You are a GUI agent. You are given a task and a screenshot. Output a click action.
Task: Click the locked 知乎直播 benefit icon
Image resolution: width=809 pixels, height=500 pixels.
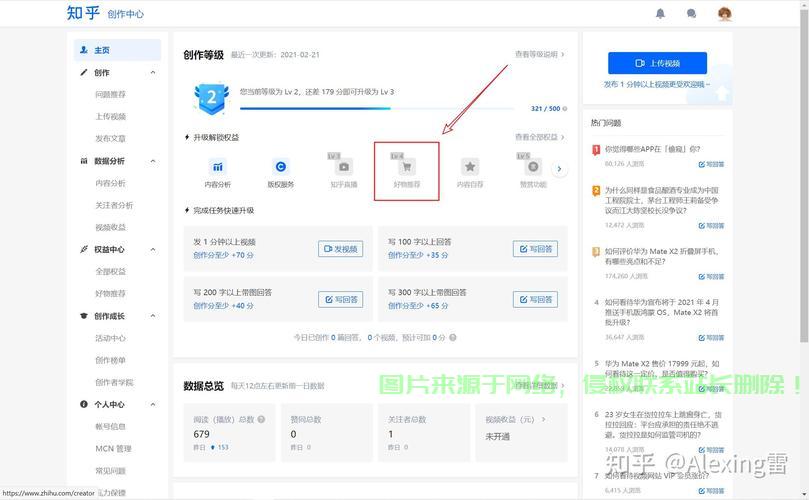(344, 167)
